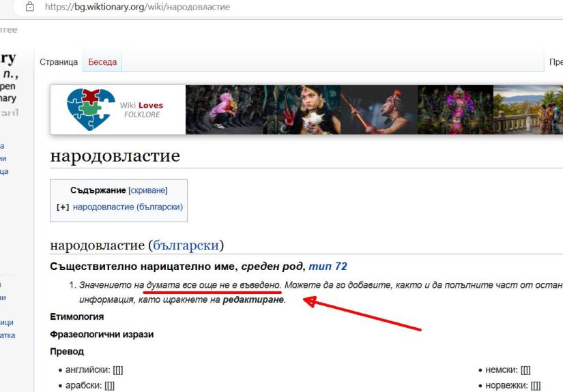Click the немски translation brackets
Viewport: 563px width, 392px height.
[525, 370]
